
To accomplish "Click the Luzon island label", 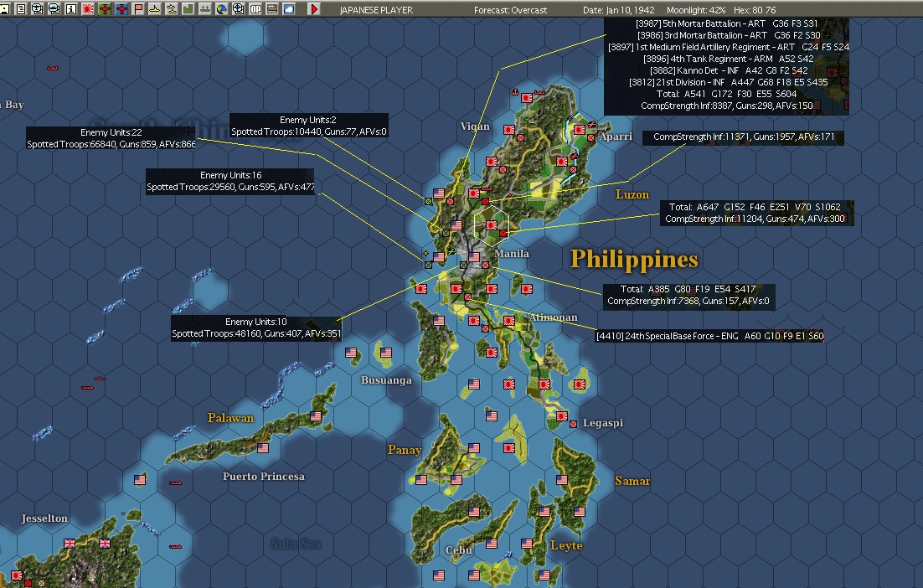I will click(x=632, y=194).
